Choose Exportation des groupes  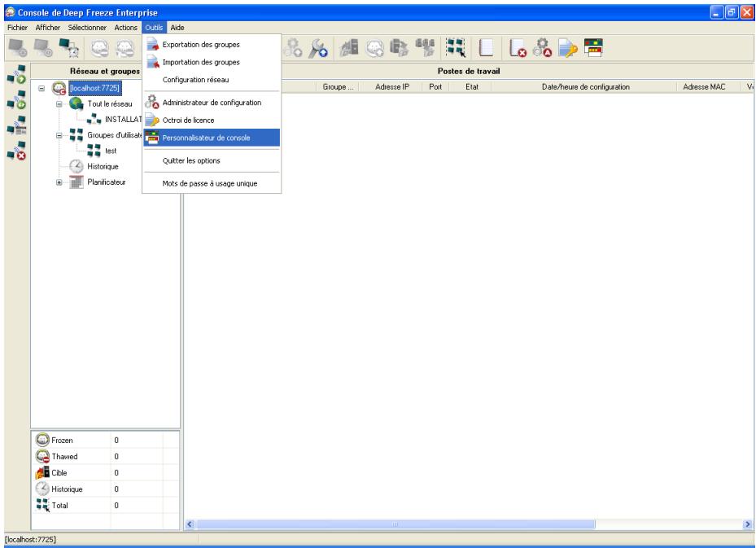tap(212, 45)
